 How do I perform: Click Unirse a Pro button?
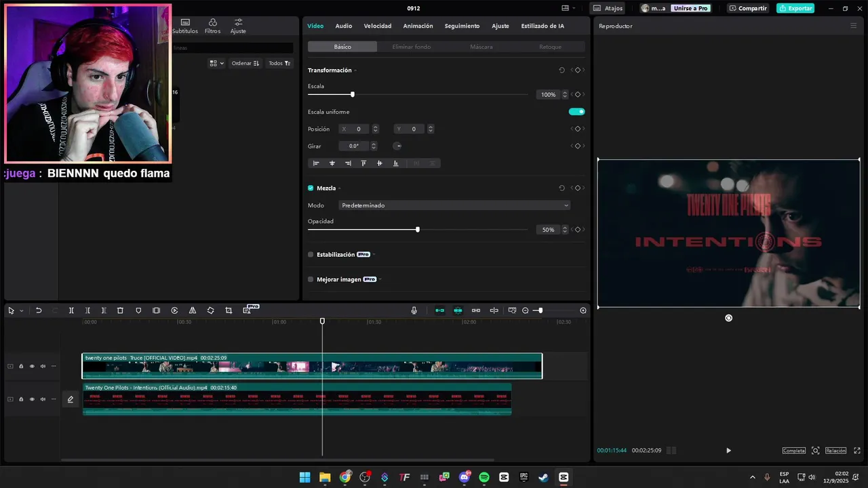(690, 8)
